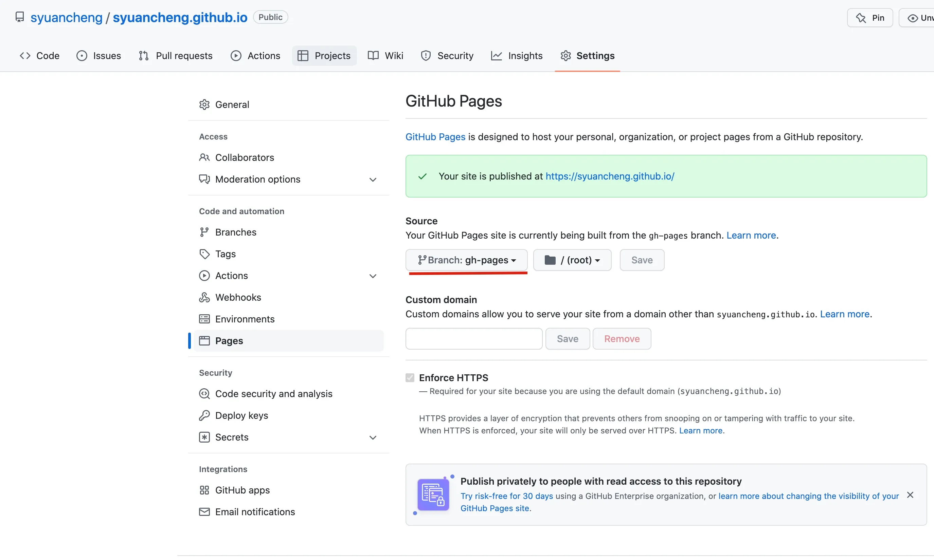This screenshot has width=934, height=560.
Task: Click the Watch eye icon at top right
Action: pos(913,18)
